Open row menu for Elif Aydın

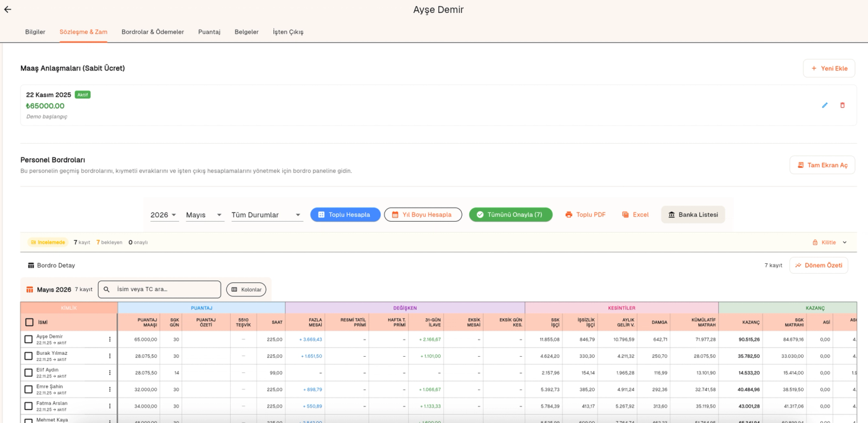click(110, 373)
